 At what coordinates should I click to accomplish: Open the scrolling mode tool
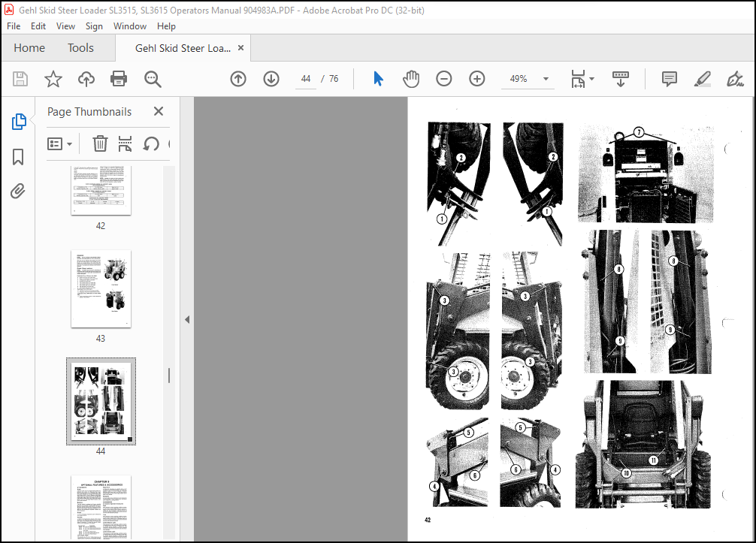[x=621, y=79]
